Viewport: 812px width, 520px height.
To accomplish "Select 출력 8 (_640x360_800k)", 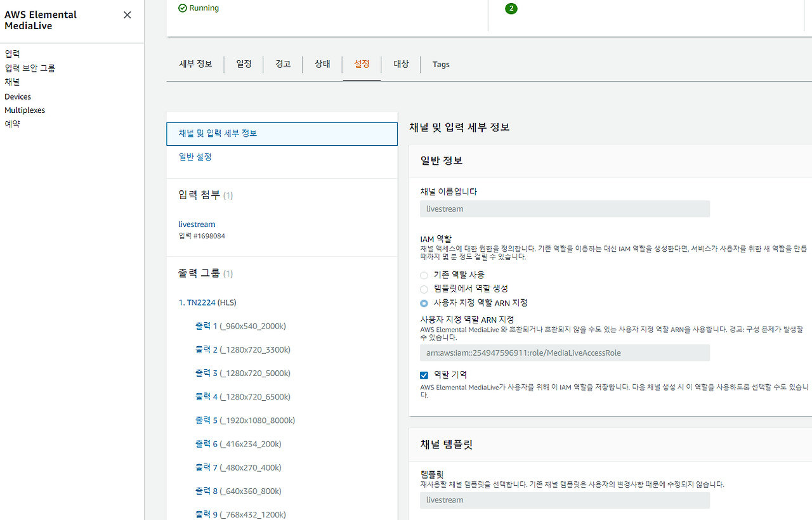I will point(239,491).
